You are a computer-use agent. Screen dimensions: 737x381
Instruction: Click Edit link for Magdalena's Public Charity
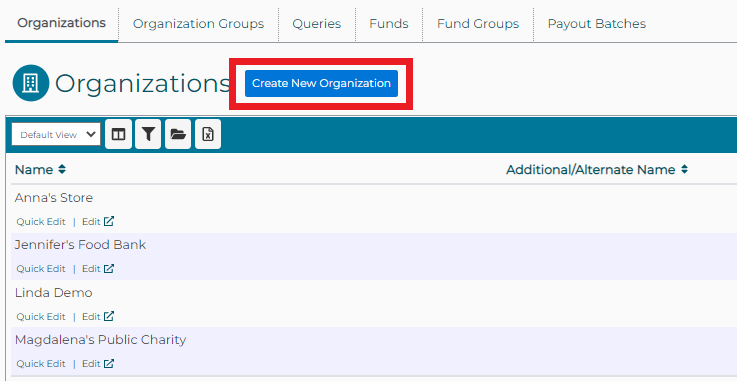pyautogui.click(x=91, y=364)
